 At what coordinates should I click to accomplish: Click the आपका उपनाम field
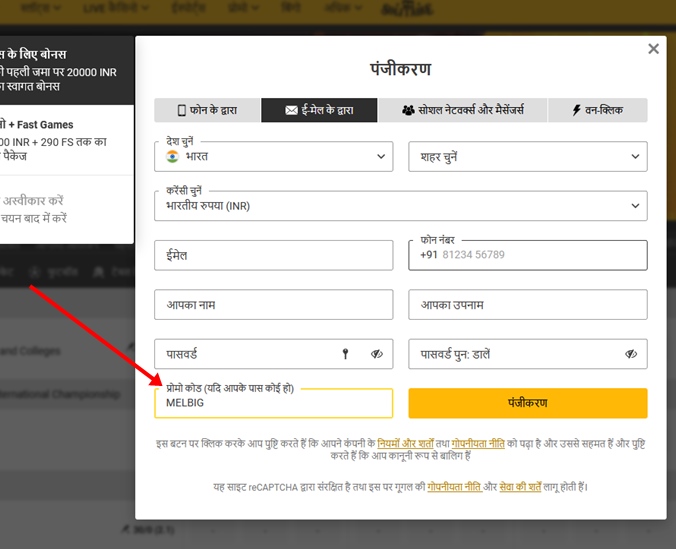527,304
